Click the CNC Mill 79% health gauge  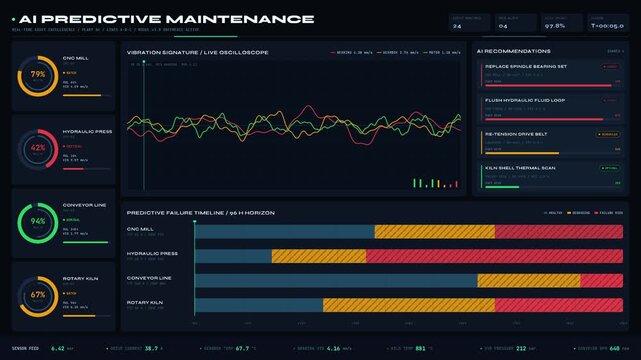(x=38, y=76)
